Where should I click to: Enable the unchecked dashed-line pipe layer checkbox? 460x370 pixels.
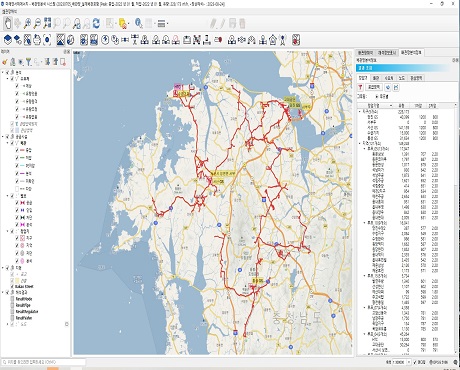click(17, 189)
